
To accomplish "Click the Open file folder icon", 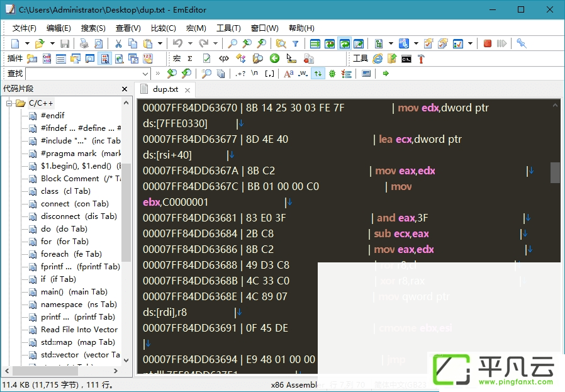I will tap(40, 43).
